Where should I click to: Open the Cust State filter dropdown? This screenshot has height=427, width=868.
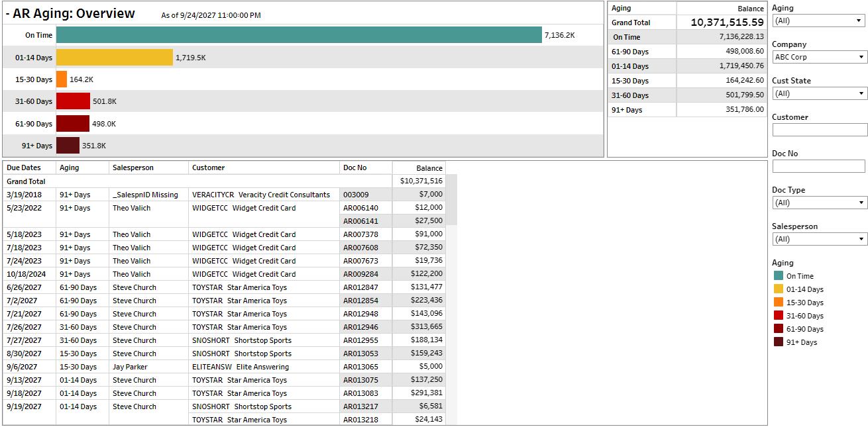(x=818, y=93)
